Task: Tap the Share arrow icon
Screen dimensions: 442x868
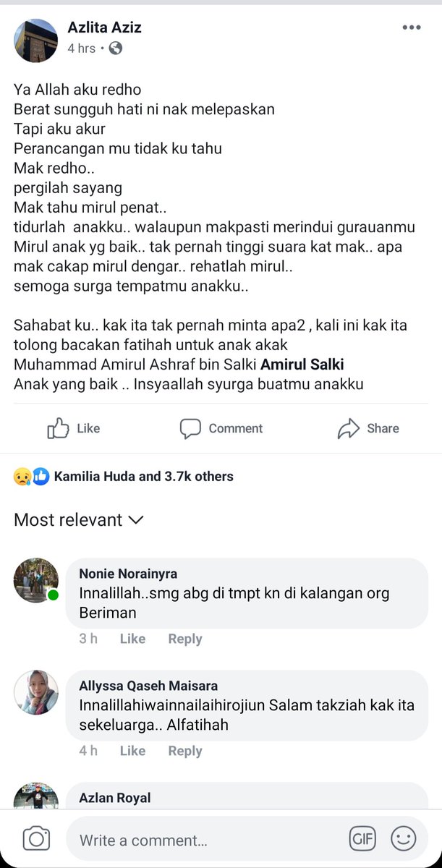Action: [349, 429]
